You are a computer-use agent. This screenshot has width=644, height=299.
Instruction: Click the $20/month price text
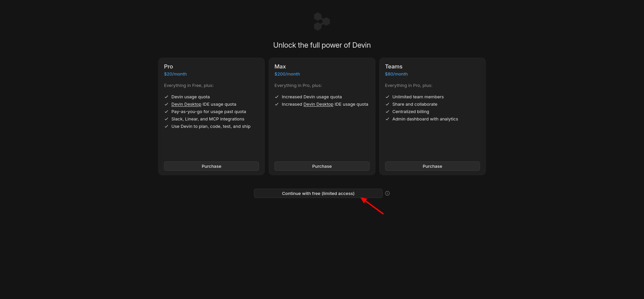coord(175,74)
